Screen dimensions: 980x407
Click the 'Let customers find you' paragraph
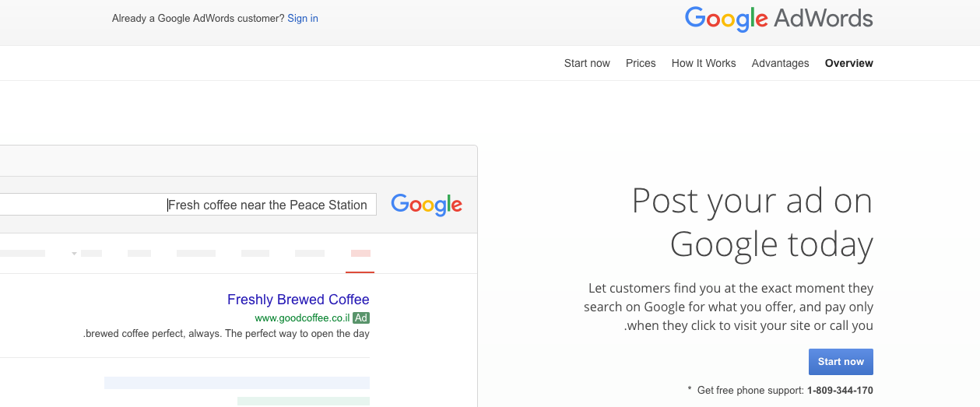[729, 307]
